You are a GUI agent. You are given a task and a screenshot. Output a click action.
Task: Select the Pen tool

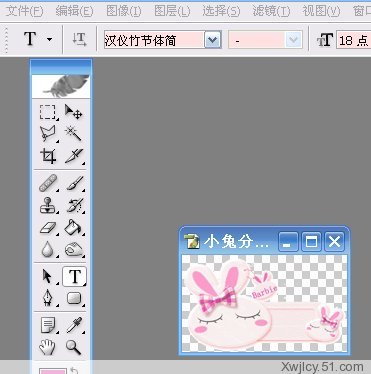pyautogui.click(x=48, y=298)
